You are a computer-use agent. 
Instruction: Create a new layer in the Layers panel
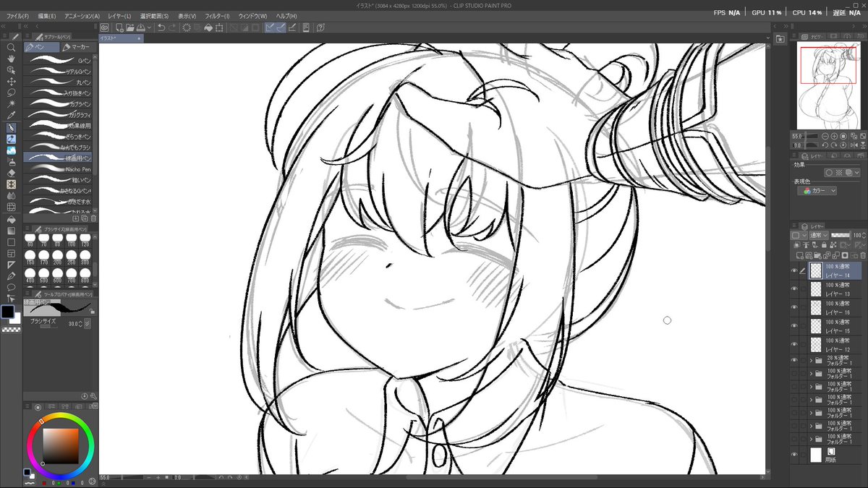coord(800,255)
